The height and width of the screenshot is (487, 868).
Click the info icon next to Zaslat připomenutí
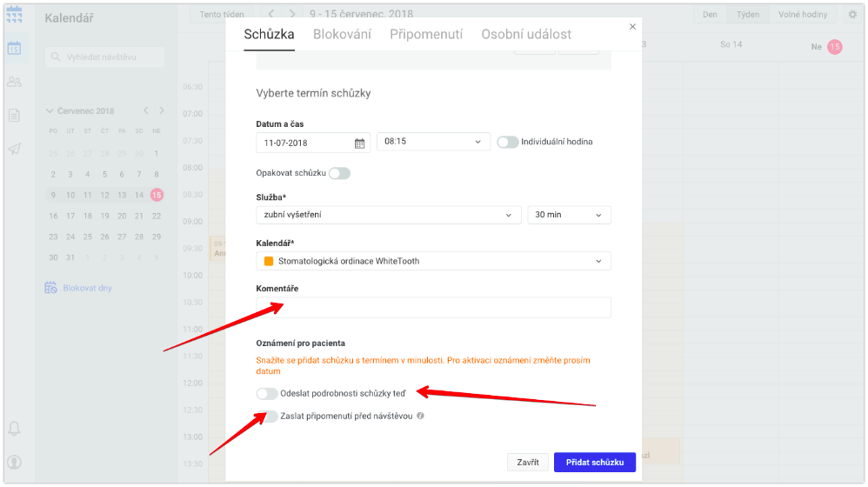[x=421, y=416]
